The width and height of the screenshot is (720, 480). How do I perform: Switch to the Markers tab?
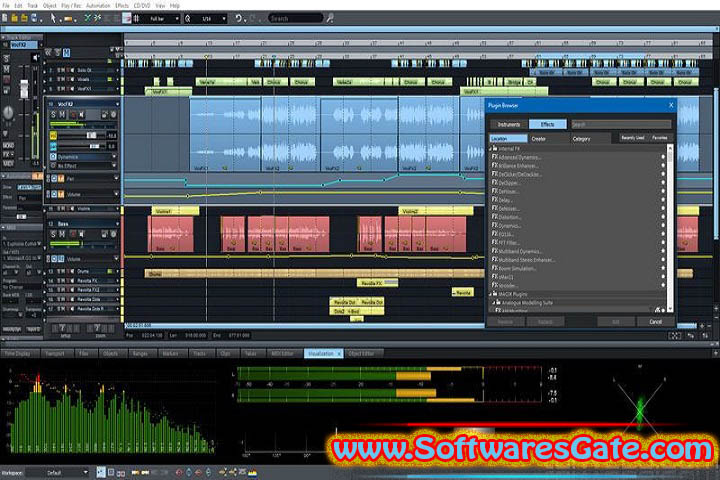pyautogui.click(x=170, y=354)
